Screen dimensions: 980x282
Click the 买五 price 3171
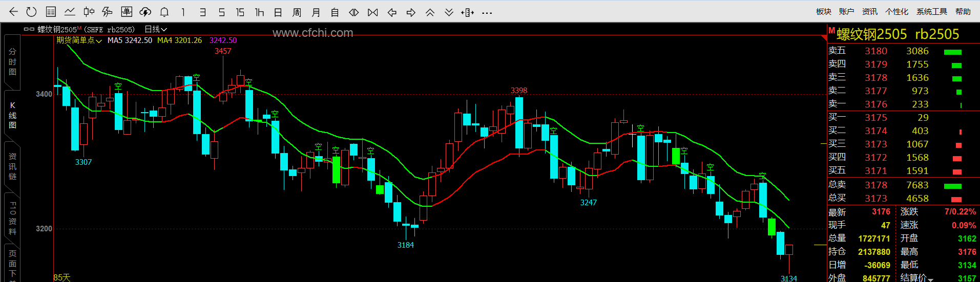click(876, 171)
